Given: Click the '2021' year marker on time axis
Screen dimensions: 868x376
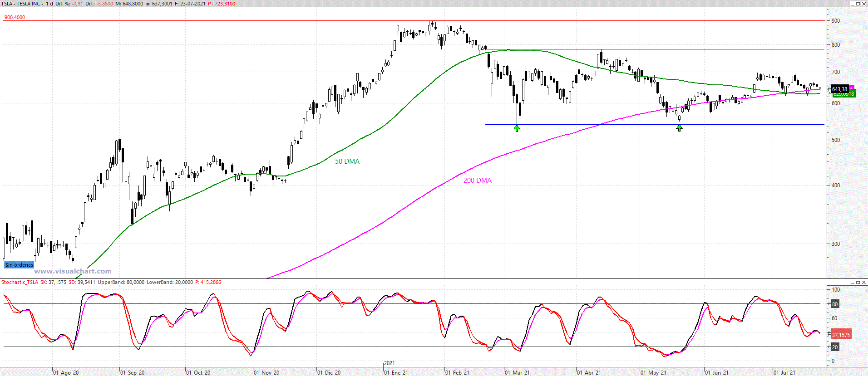Looking at the screenshot, I should click(390, 363).
